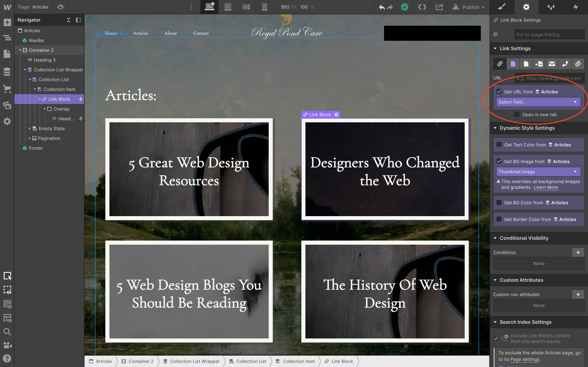Click the in-page linking ID field
Screen dimensions: 588x367
549,34
